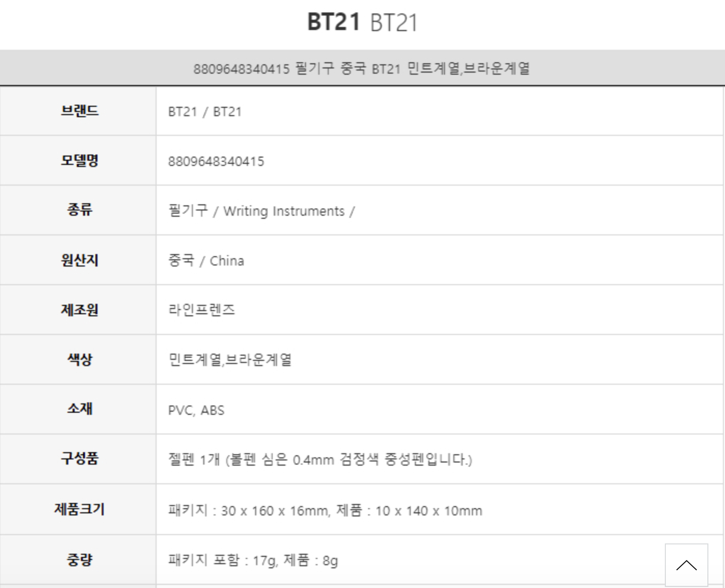Select model number in the 모델명 row
The image size is (725, 588).
[x=216, y=161]
